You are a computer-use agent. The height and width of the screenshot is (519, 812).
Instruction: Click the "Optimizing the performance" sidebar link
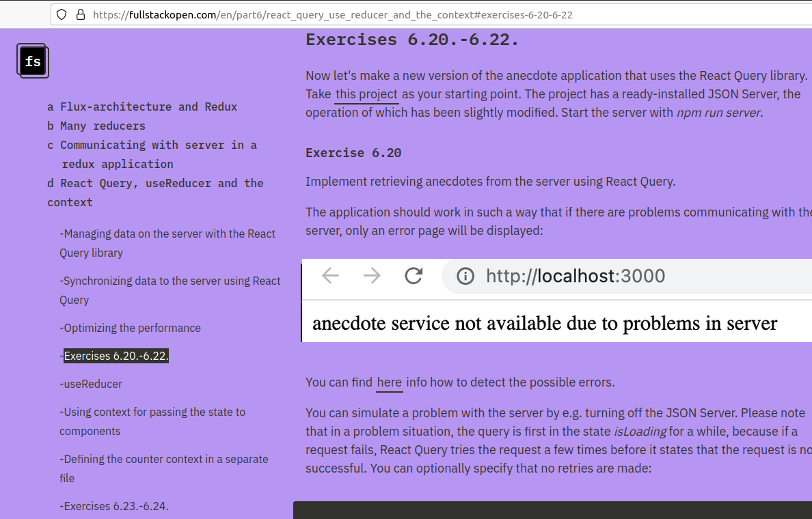[130, 328]
